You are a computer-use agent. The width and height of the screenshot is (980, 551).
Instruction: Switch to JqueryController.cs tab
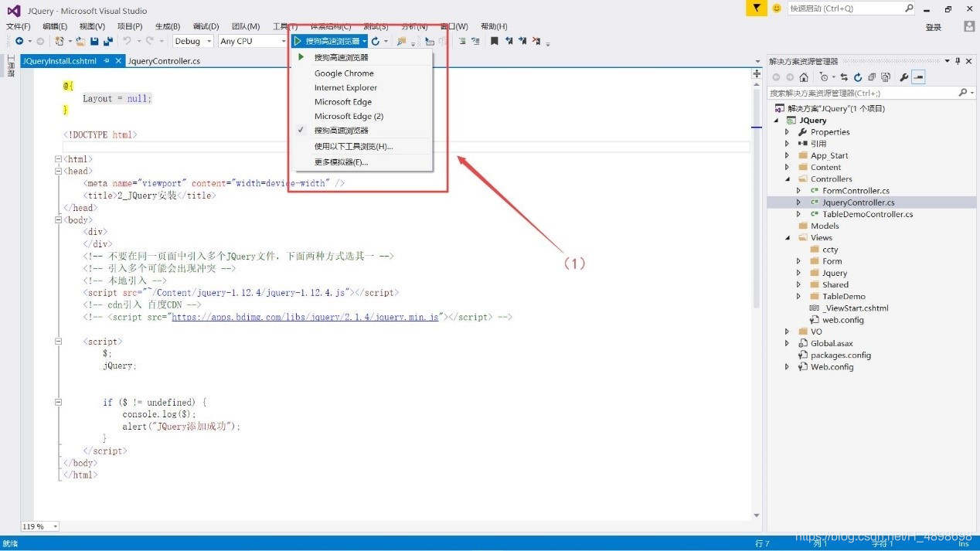pyautogui.click(x=164, y=60)
